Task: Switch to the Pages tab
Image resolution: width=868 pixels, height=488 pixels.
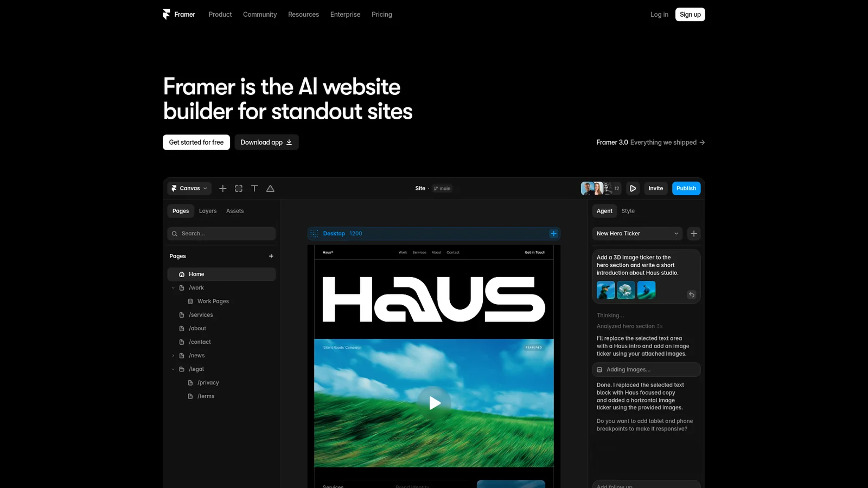Action: point(181,211)
